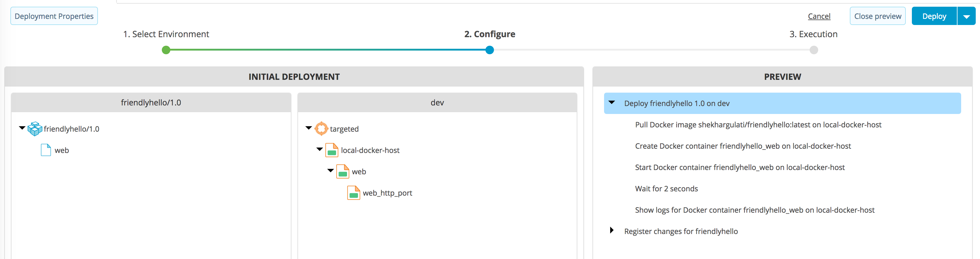
Task: Click the web deployable file icon
Action: pyautogui.click(x=46, y=150)
